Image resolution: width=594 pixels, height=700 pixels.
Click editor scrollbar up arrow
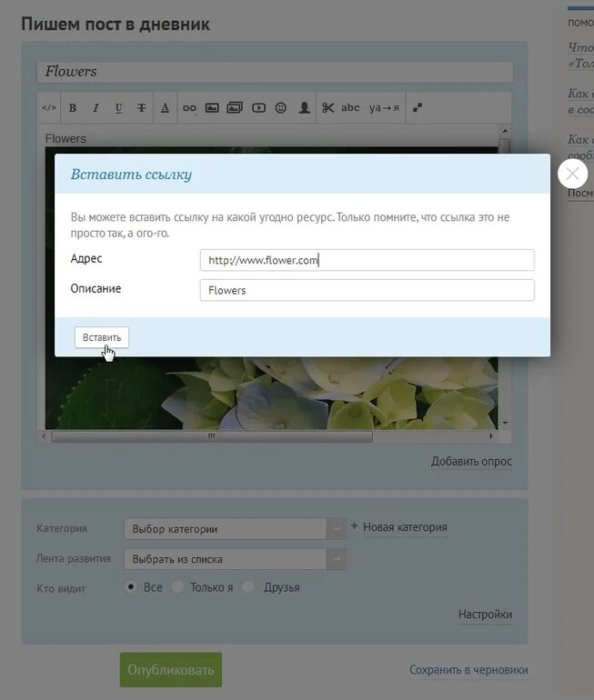[505, 131]
